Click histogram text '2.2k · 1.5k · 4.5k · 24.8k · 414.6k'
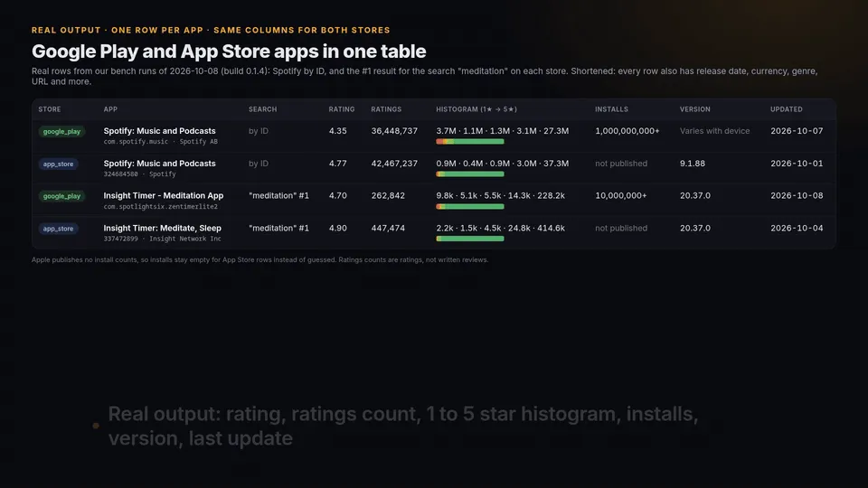Image resolution: width=868 pixels, height=488 pixels. 500,228
